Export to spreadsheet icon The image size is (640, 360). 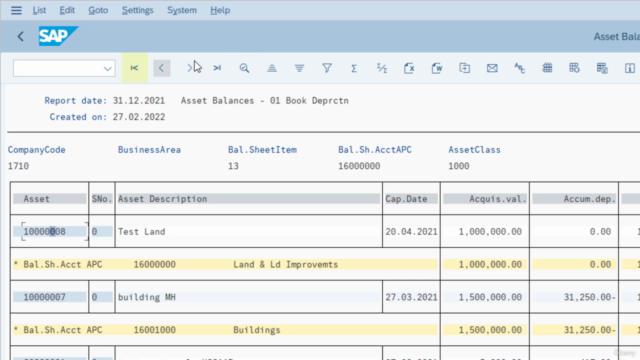tap(409, 68)
